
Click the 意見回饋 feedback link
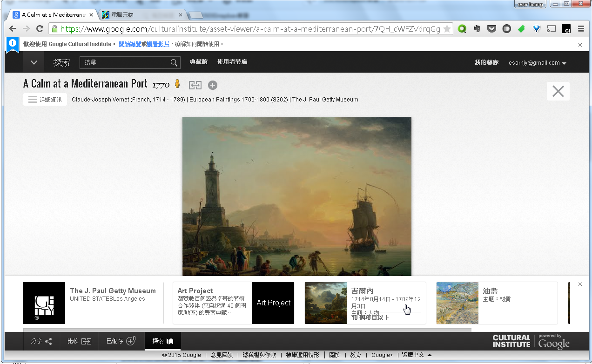point(222,355)
